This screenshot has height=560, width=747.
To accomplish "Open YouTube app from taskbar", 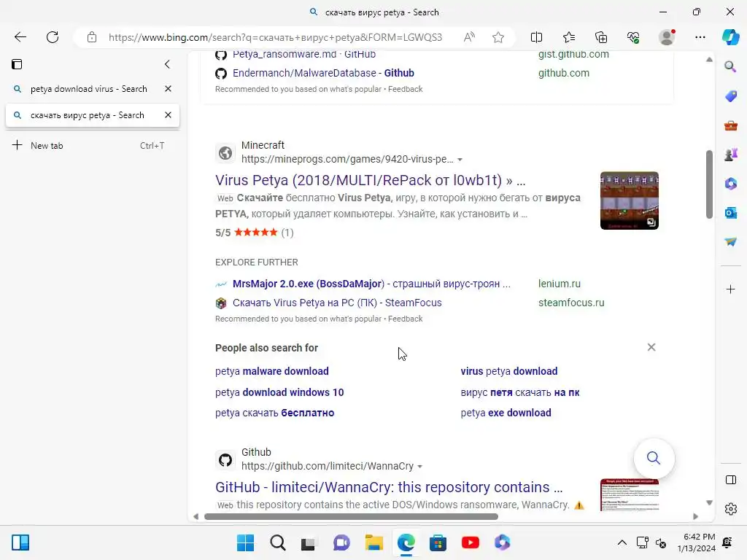I will tap(471, 542).
